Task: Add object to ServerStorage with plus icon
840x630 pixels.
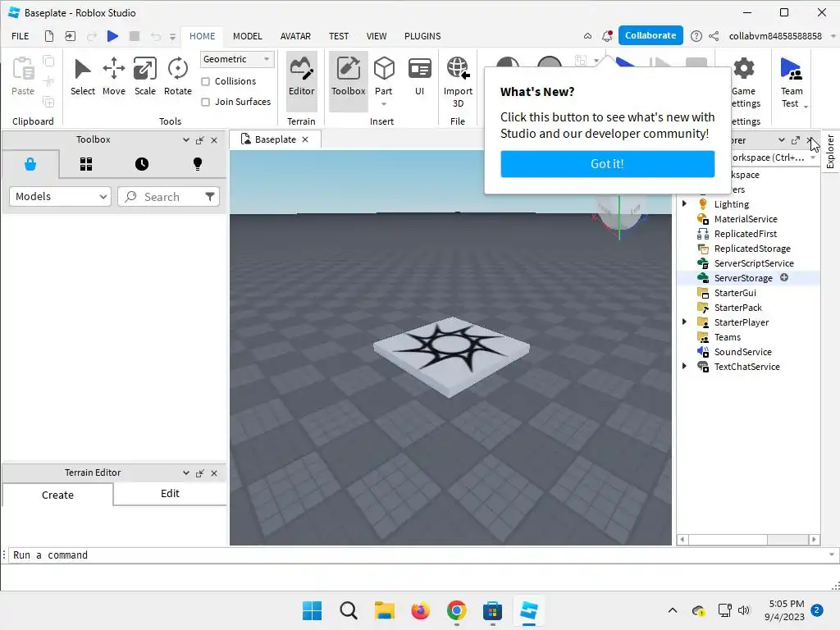Action: (x=784, y=277)
